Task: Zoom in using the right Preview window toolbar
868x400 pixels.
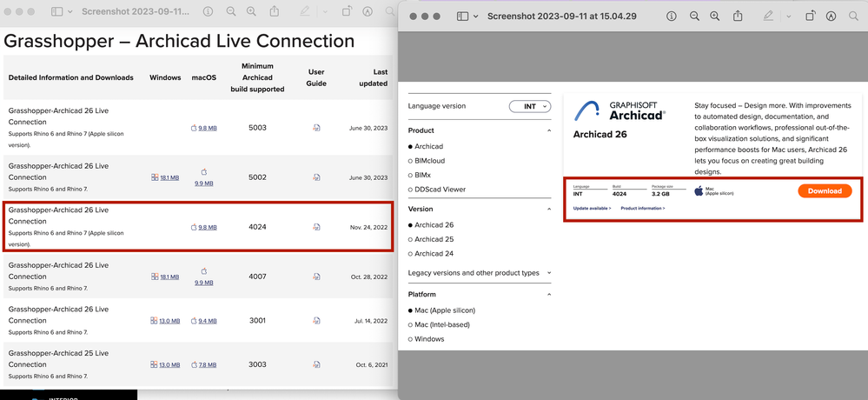Action: [715, 16]
